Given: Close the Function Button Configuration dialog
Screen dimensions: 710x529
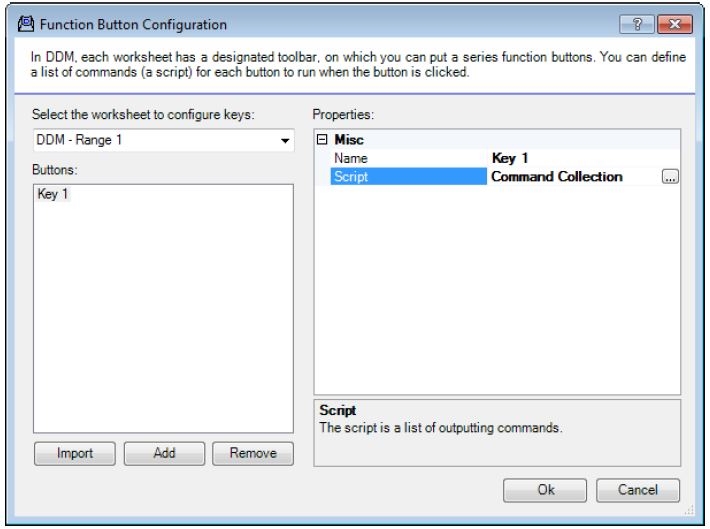Looking at the screenshot, I should pos(675,24).
